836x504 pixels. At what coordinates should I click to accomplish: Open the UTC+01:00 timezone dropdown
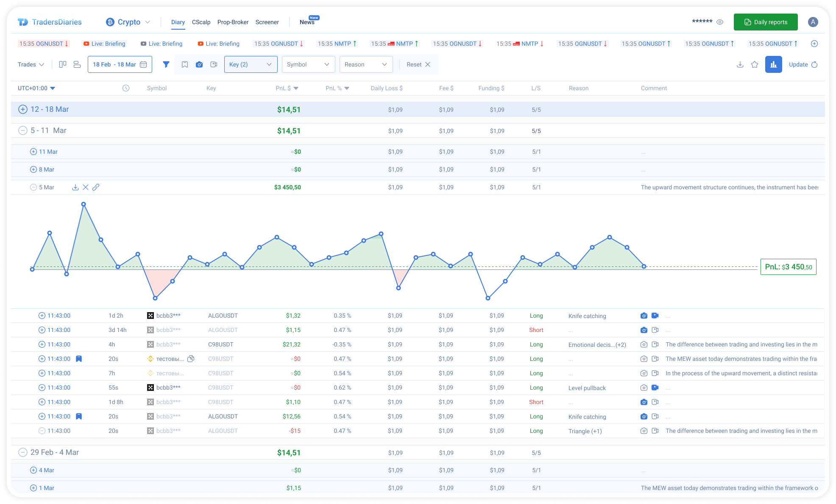click(36, 88)
